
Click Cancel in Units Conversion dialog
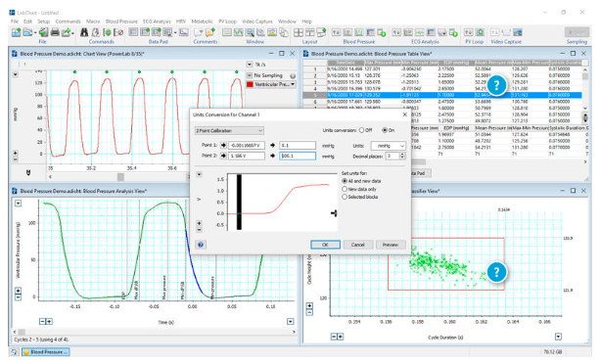coord(357,245)
